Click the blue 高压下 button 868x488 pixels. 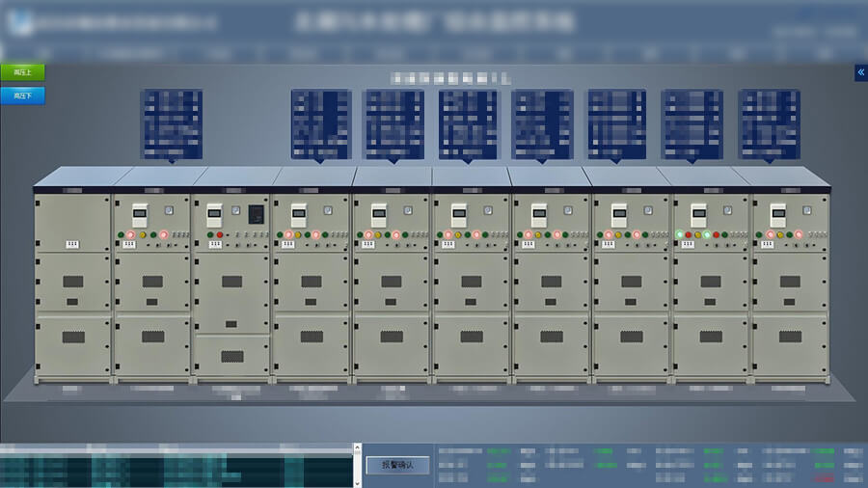click(x=22, y=95)
